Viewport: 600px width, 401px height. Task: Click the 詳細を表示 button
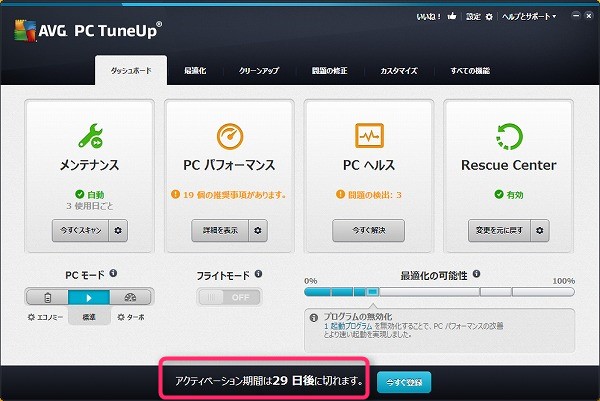tap(220, 230)
